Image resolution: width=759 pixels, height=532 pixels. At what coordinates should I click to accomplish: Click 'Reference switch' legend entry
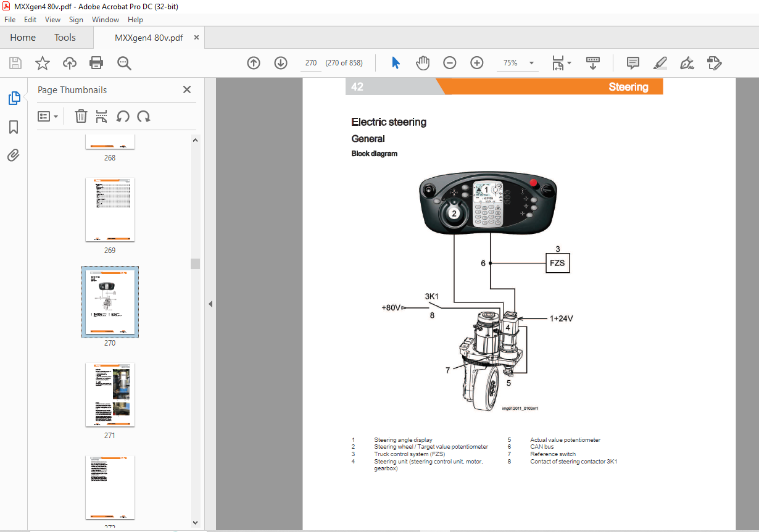pyautogui.click(x=553, y=454)
